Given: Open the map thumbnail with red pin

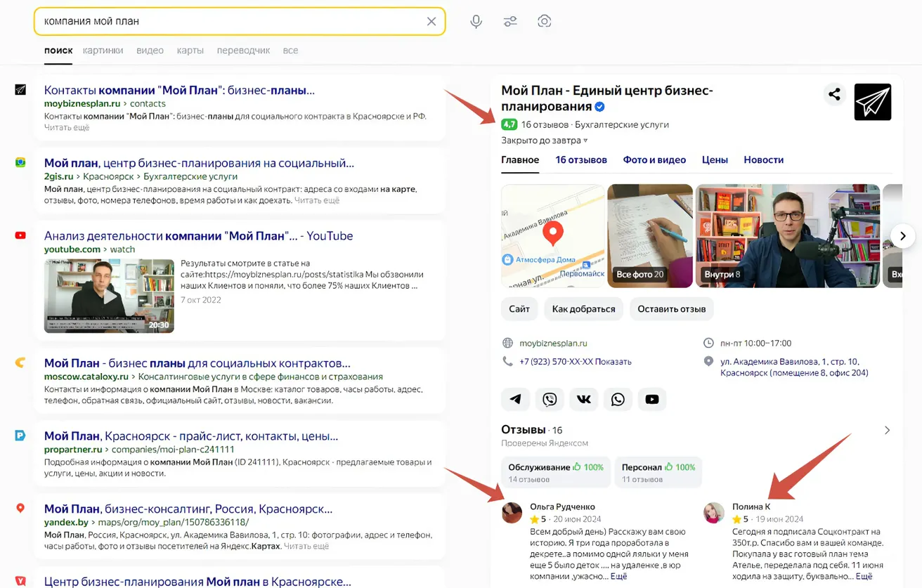Looking at the screenshot, I should tap(553, 236).
